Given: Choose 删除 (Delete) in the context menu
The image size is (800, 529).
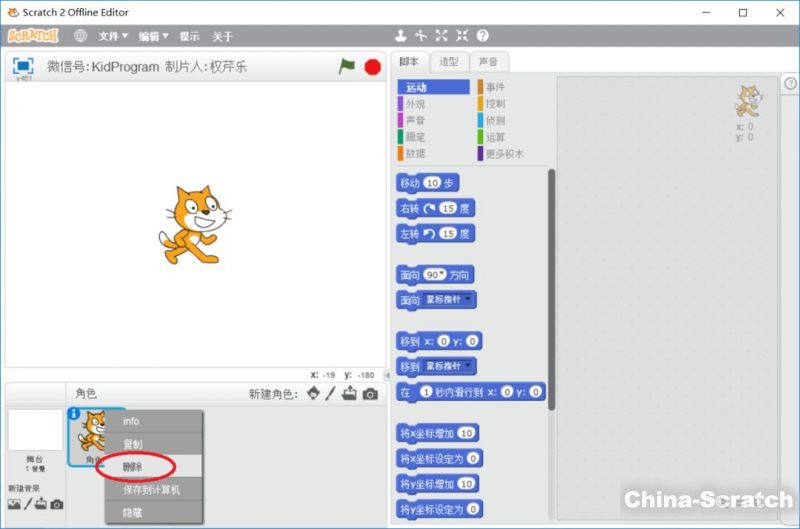Looking at the screenshot, I should 133,466.
